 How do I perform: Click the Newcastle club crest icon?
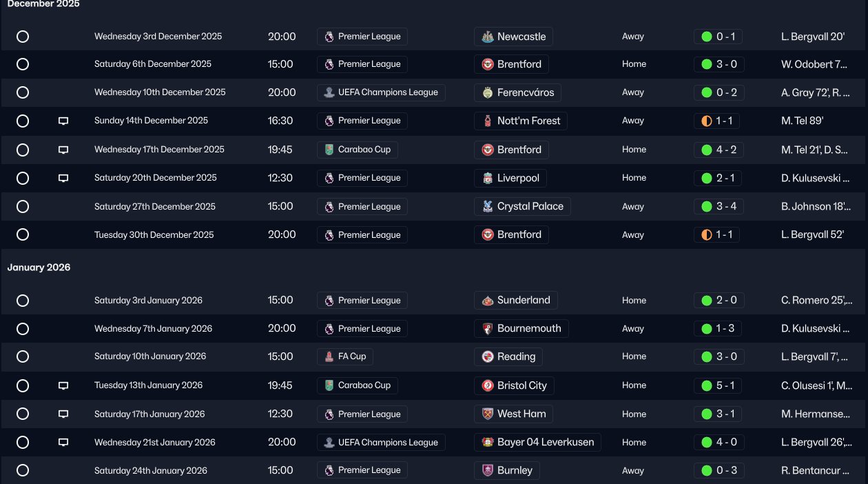pyautogui.click(x=487, y=37)
